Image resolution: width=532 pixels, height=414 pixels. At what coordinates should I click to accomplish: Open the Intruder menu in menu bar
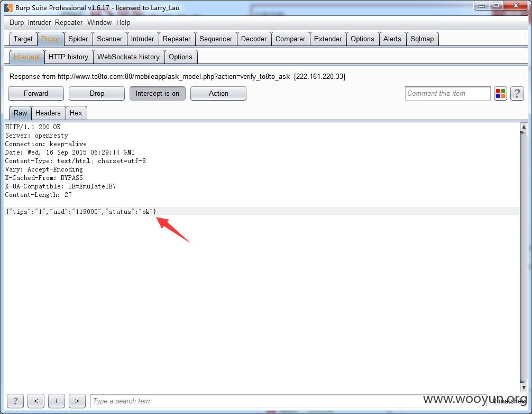39,22
